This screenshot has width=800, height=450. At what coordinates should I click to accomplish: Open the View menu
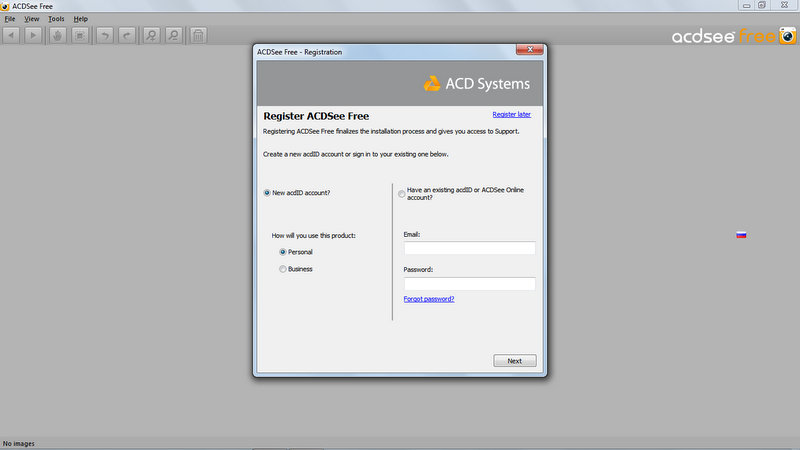32,19
